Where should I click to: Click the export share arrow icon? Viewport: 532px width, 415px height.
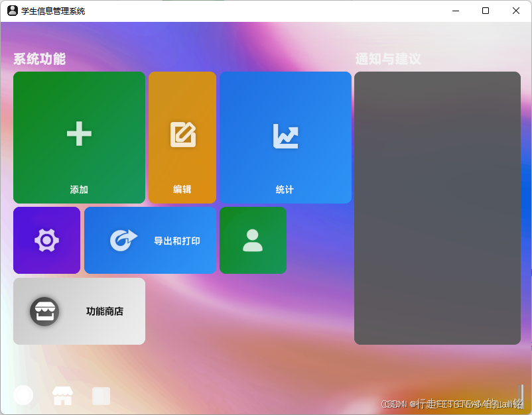click(123, 240)
